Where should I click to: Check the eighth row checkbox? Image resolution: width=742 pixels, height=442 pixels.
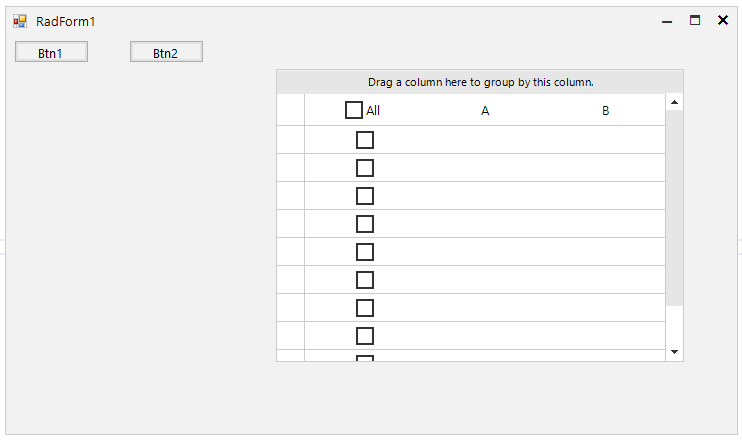(365, 336)
